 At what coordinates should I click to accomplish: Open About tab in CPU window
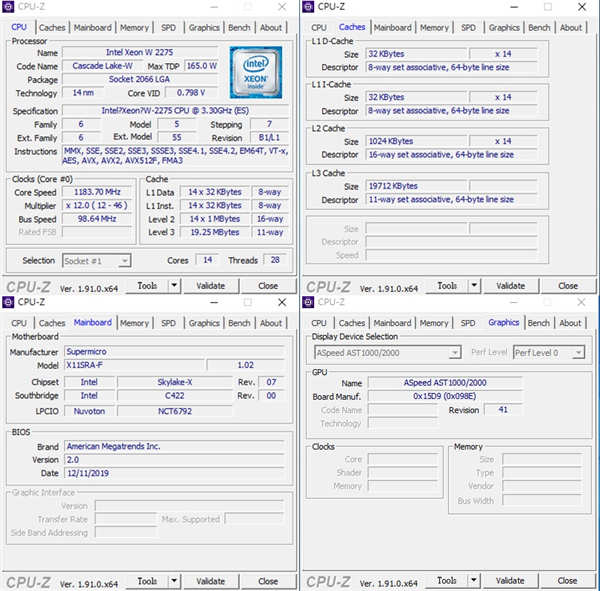tap(271, 28)
